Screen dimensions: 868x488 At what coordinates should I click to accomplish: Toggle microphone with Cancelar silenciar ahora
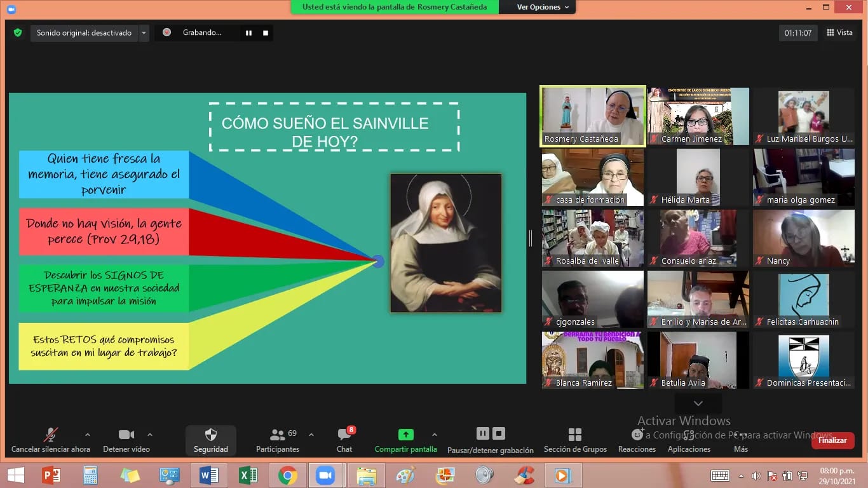click(x=50, y=435)
